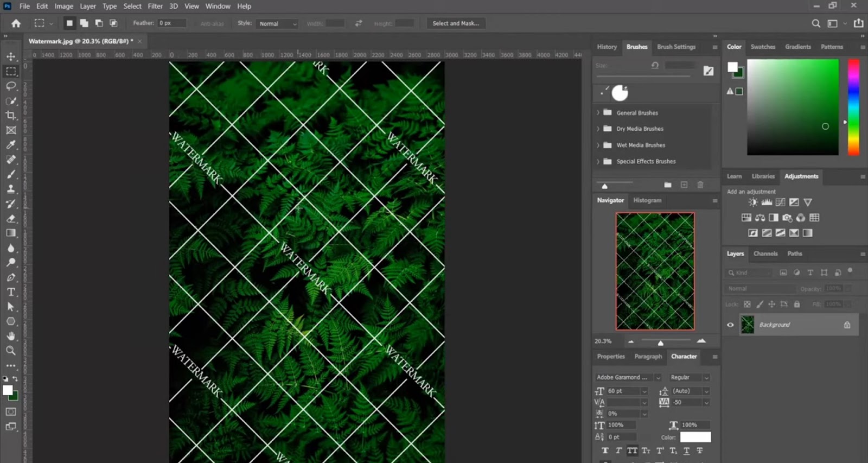
Task: Create a new brush group folder
Action: click(668, 185)
